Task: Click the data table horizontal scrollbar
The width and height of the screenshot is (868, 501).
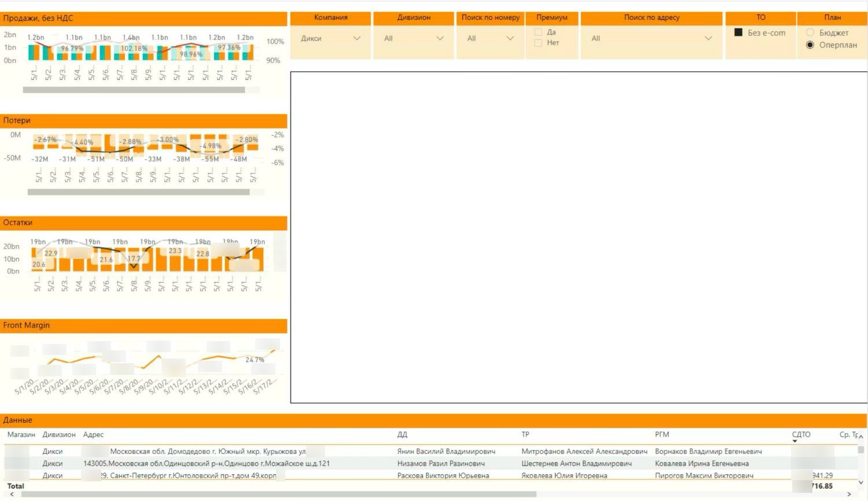Action: [279, 494]
